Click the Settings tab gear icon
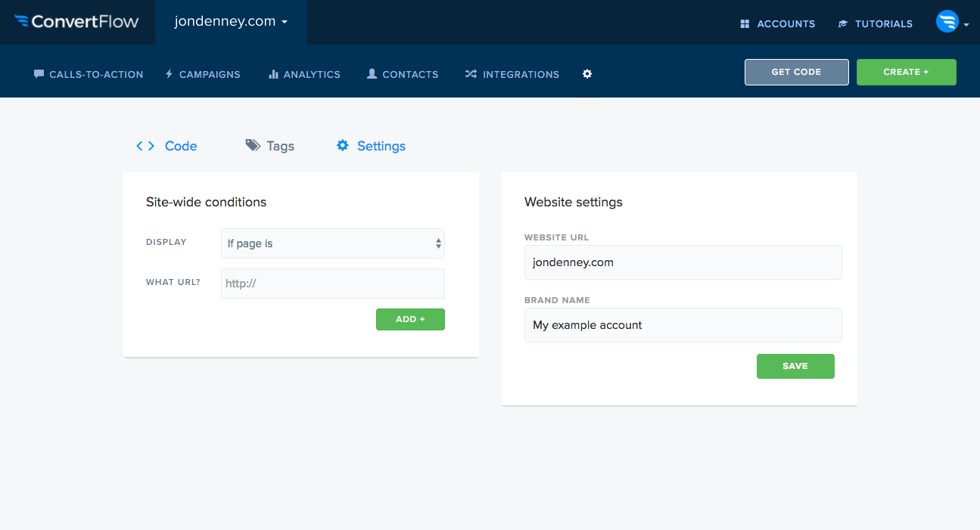This screenshot has width=980, height=530. (343, 145)
